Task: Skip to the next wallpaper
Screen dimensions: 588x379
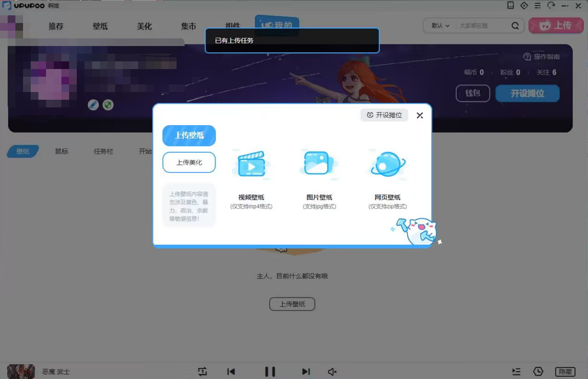Action: click(x=306, y=371)
